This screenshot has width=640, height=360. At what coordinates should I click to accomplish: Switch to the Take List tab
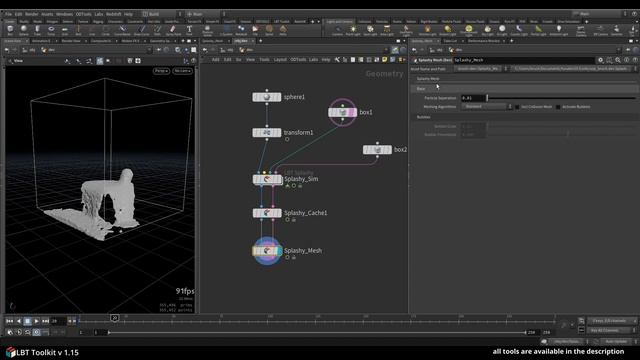point(450,41)
